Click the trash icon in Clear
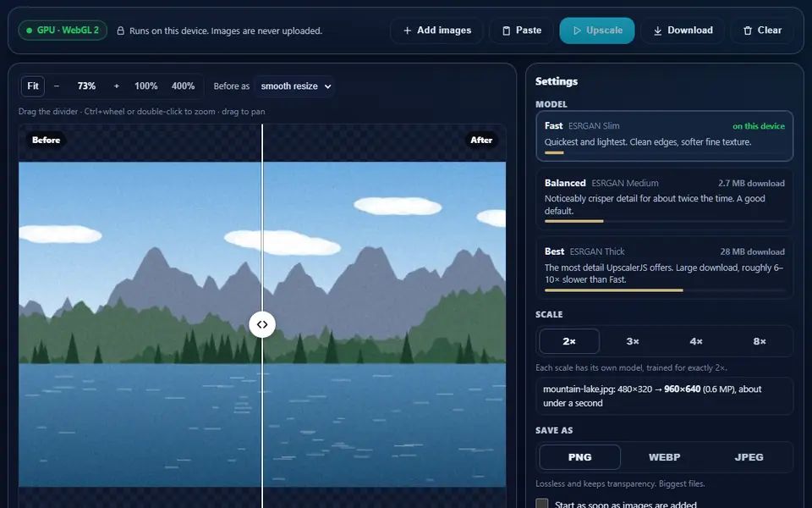Screen dimensions: 812x508 pyautogui.click(x=747, y=31)
